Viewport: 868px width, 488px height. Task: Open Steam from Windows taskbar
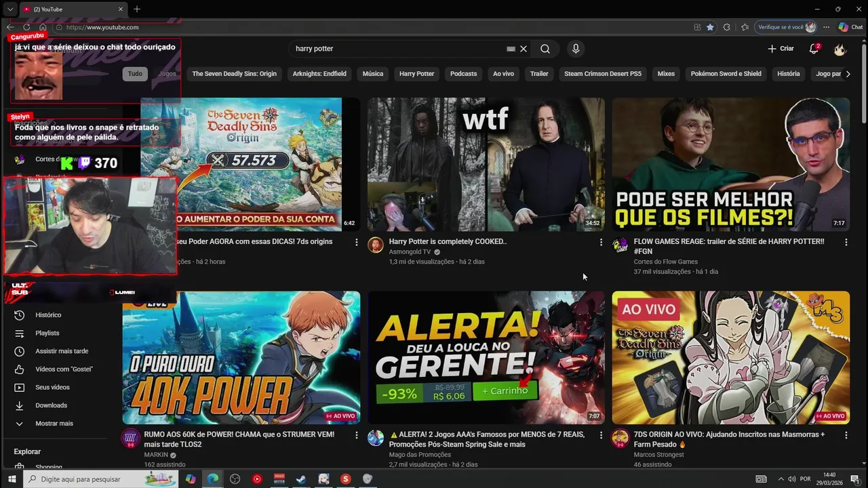(x=301, y=479)
